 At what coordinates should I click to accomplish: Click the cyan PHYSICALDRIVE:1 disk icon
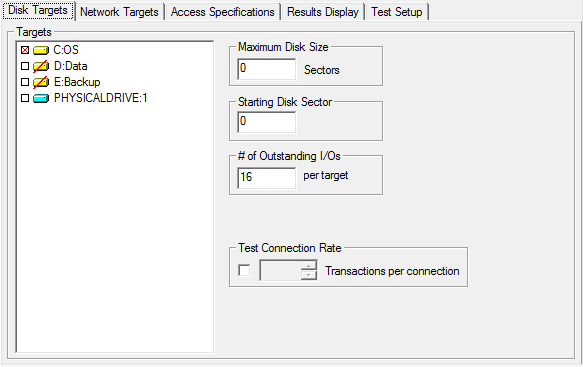pos(41,98)
